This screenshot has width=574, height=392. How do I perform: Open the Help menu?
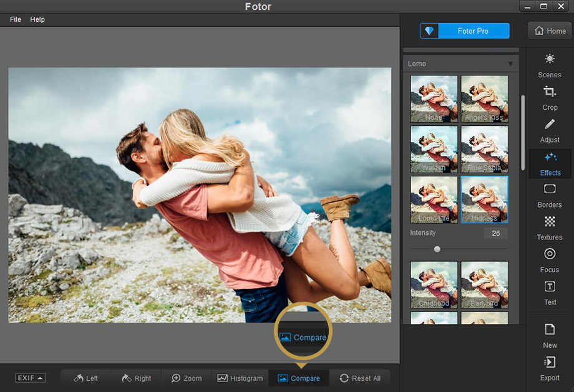point(37,19)
